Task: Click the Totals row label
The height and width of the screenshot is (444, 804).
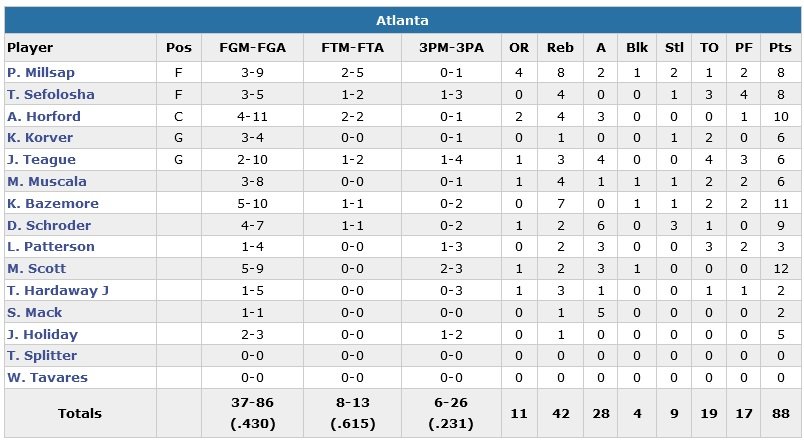Action: (x=79, y=412)
